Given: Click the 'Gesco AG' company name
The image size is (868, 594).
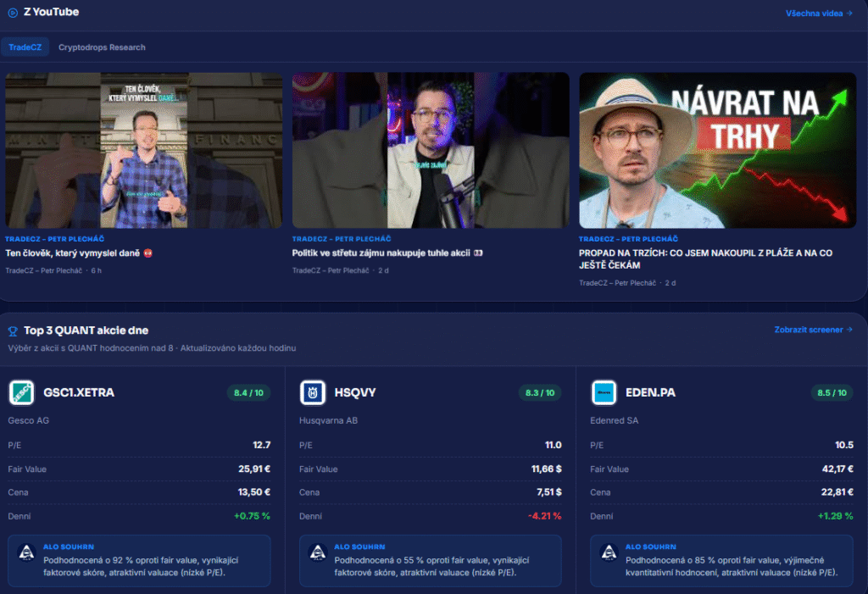Looking at the screenshot, I should (28, 421).
